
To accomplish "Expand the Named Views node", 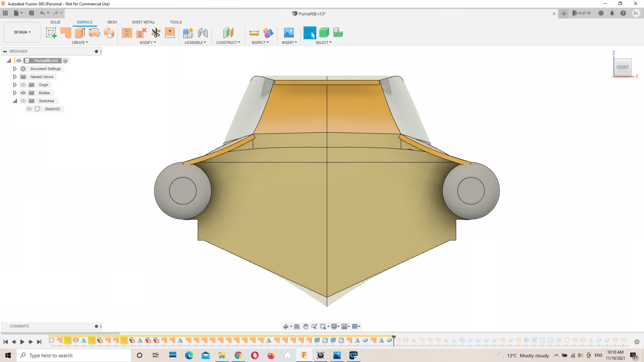I will [x=15, y=77].
